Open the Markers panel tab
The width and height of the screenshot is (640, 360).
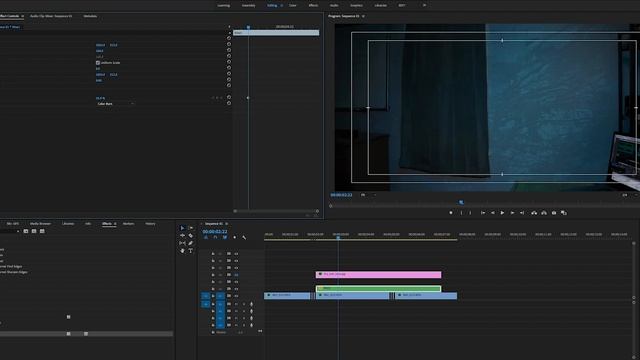(x=129, y=224)
